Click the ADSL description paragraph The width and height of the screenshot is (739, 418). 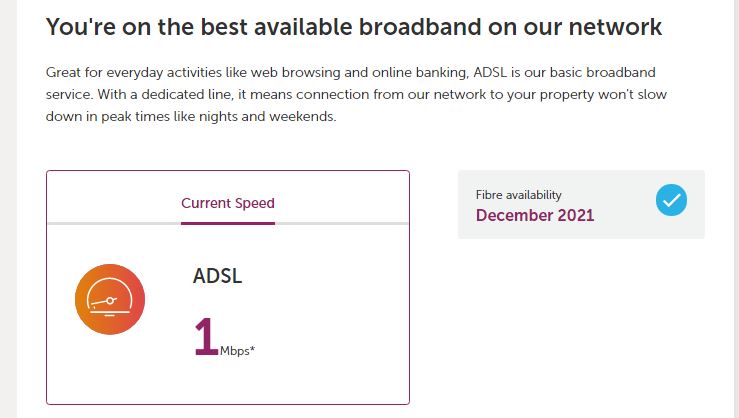tap(356, 94)
